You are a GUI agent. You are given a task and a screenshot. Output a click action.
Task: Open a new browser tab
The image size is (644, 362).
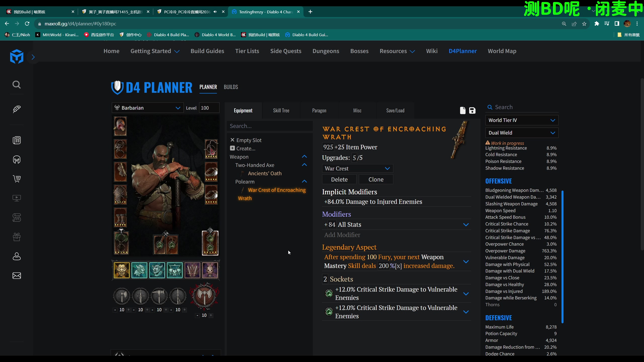click(310, 12)
